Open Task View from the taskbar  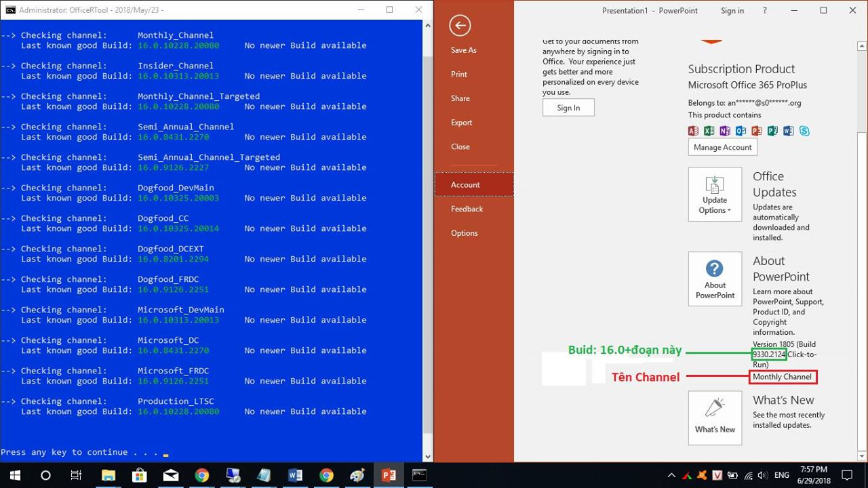pos(77,475)
